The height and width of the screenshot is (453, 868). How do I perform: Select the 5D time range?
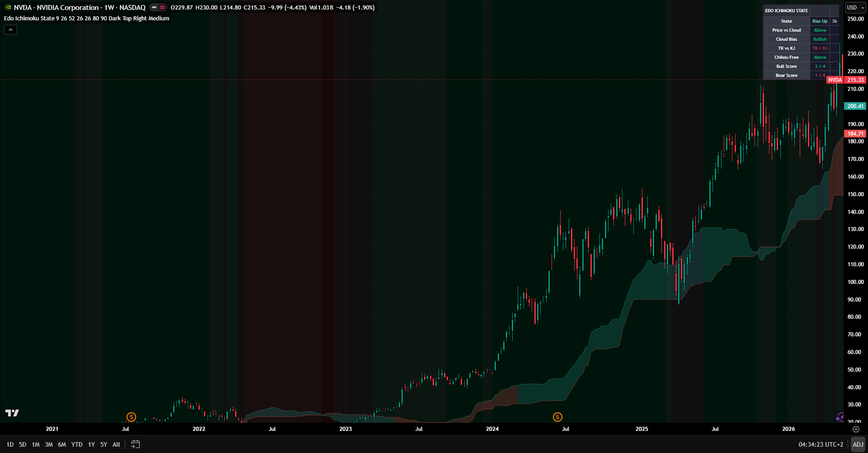[x=23, y=444]
